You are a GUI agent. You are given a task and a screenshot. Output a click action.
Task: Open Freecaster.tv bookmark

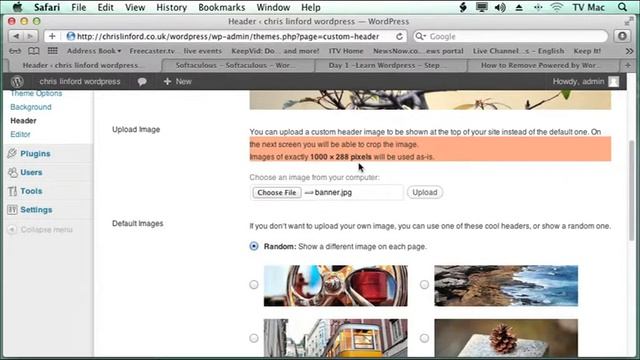tap(152, 51)
